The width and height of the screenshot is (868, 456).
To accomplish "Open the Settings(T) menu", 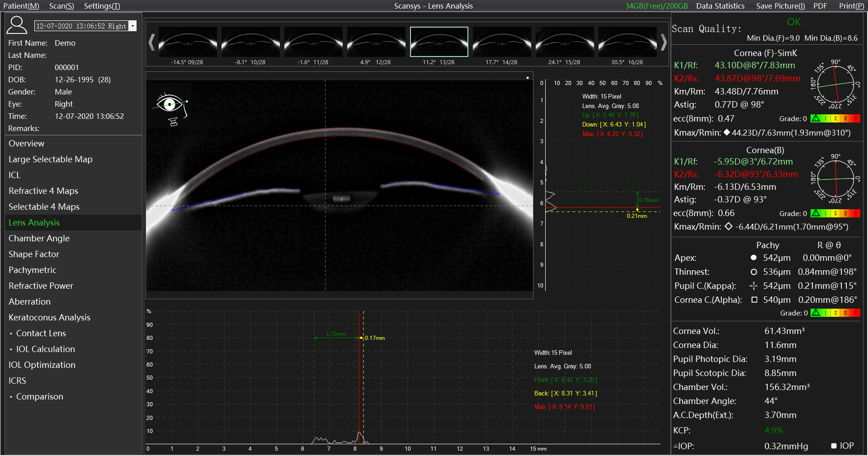I will tap(102, 6).
